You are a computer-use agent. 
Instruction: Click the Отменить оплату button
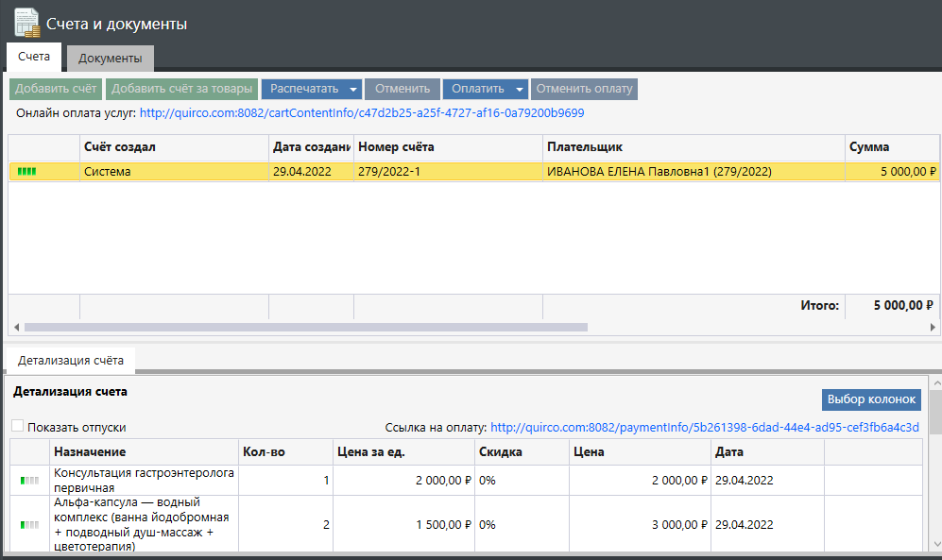(584, 89)
